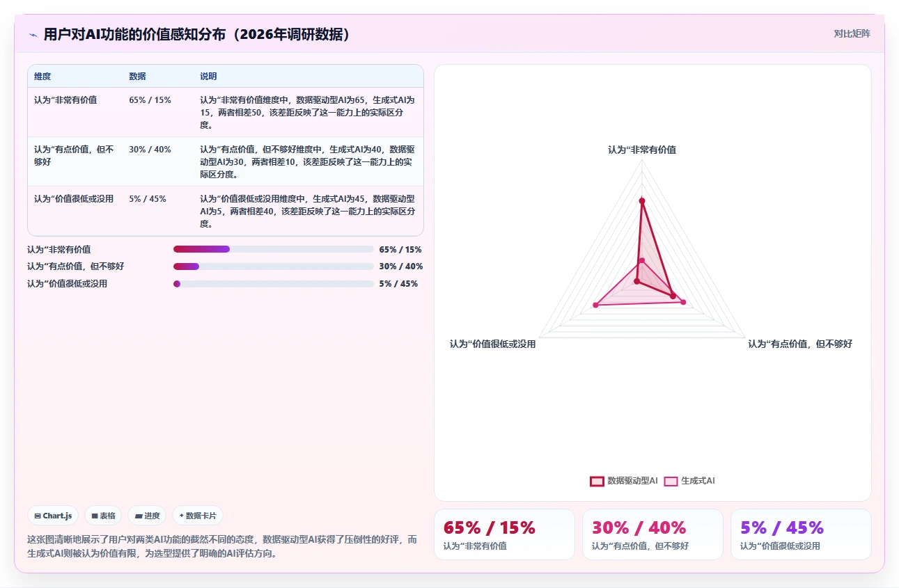This screenshot has width=899, height=588.
Task: Click radar axis label 认为“有点价值，但不够好
Action: click(800, 344)
